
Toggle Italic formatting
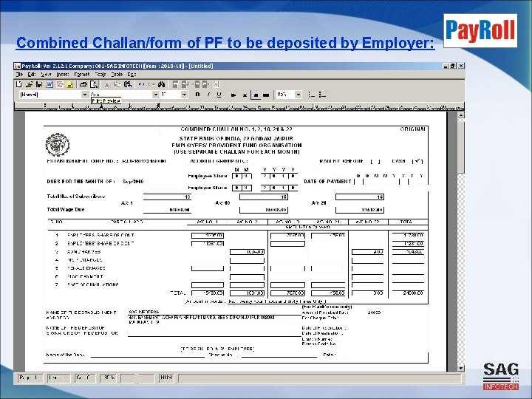pyautogui.click(x=208, y=95)
